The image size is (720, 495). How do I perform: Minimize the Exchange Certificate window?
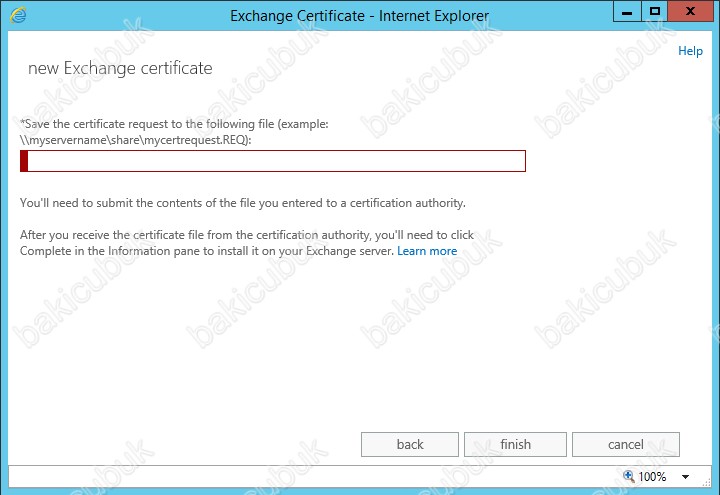627,11
